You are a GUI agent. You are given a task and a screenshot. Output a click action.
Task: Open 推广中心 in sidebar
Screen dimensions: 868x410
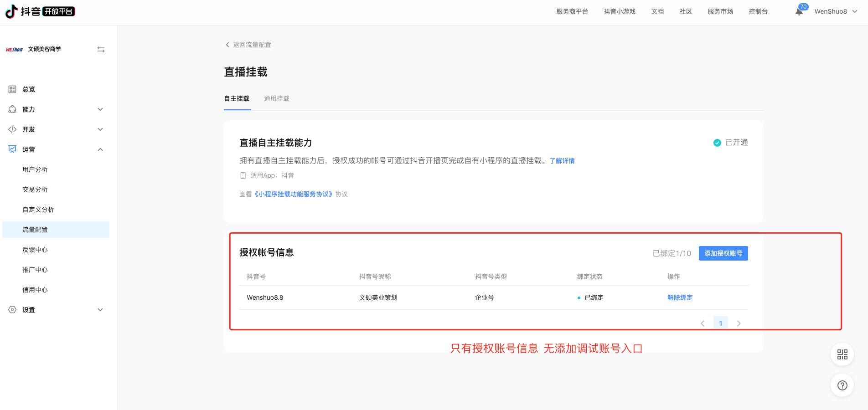pos(35,270)
